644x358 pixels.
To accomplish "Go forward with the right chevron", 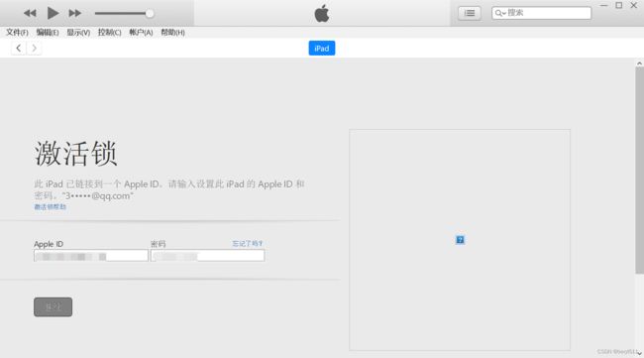I will click(x=34, y=48).
